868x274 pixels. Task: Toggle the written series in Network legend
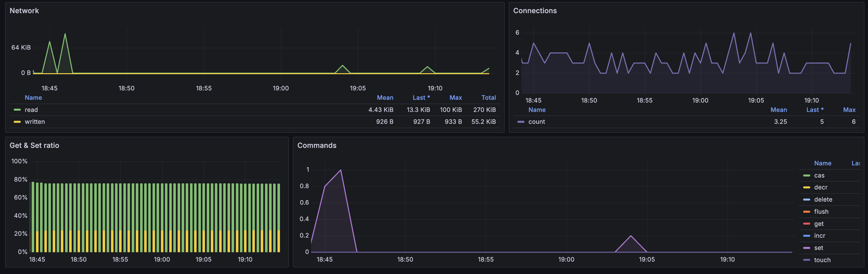click(x=34, y=122)
